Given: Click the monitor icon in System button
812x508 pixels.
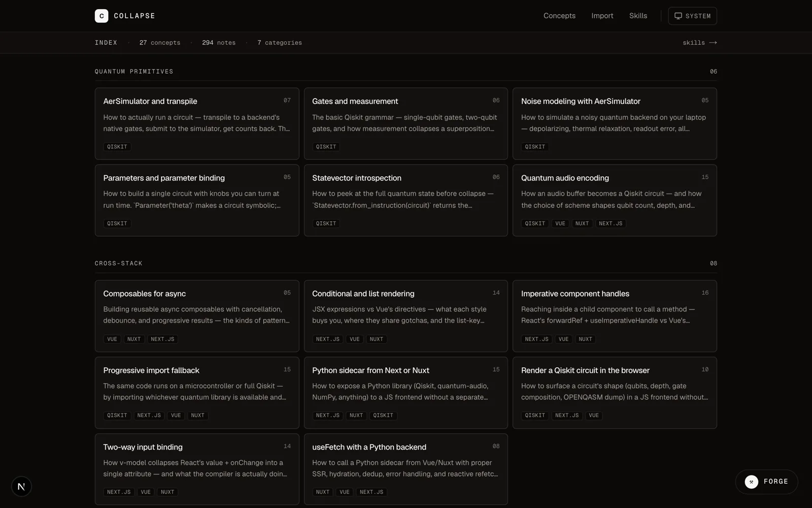Looking at the screenshot, I should pyautogui.click(x=678, y=16).
